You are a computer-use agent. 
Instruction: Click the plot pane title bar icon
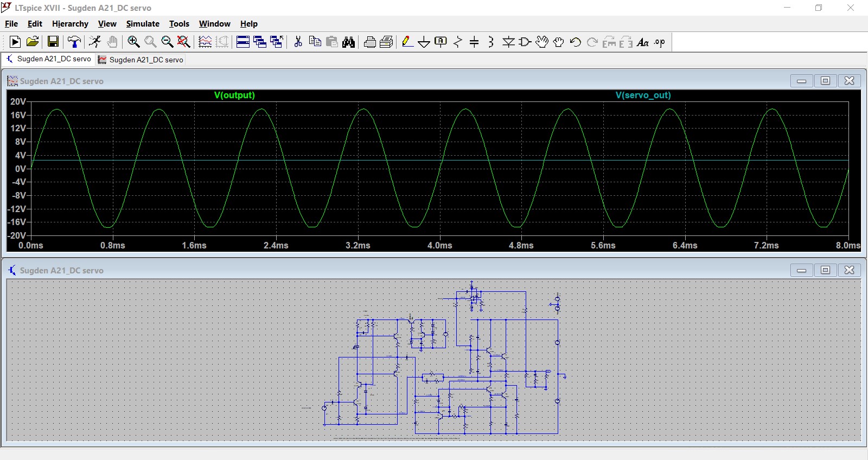[12, 81]
